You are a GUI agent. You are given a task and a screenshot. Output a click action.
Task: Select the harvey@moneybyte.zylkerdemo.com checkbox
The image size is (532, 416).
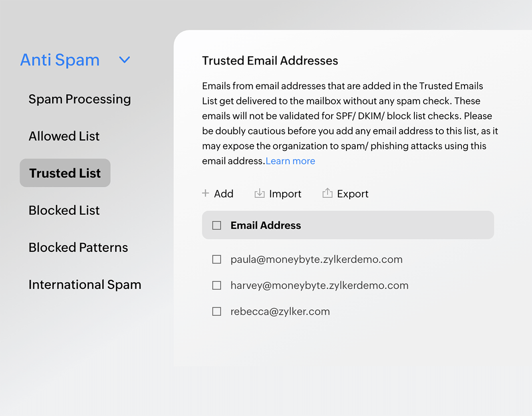coord(217,285)
